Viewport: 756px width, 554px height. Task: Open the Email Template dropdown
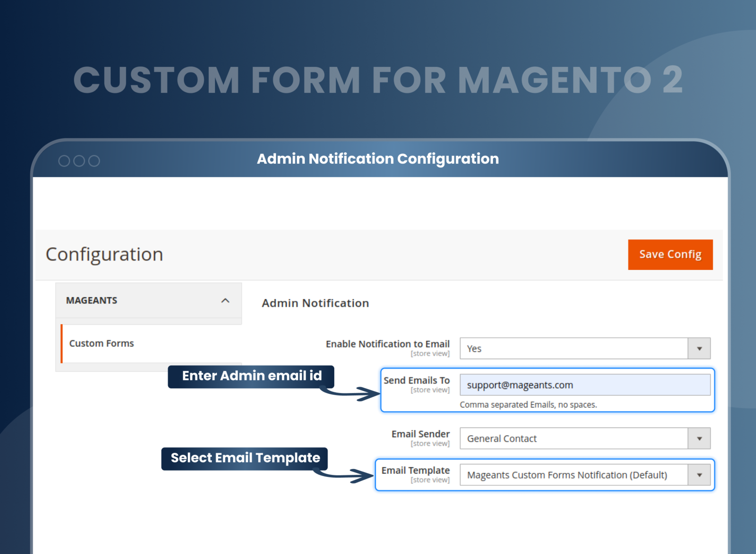(x=585, y=475)
